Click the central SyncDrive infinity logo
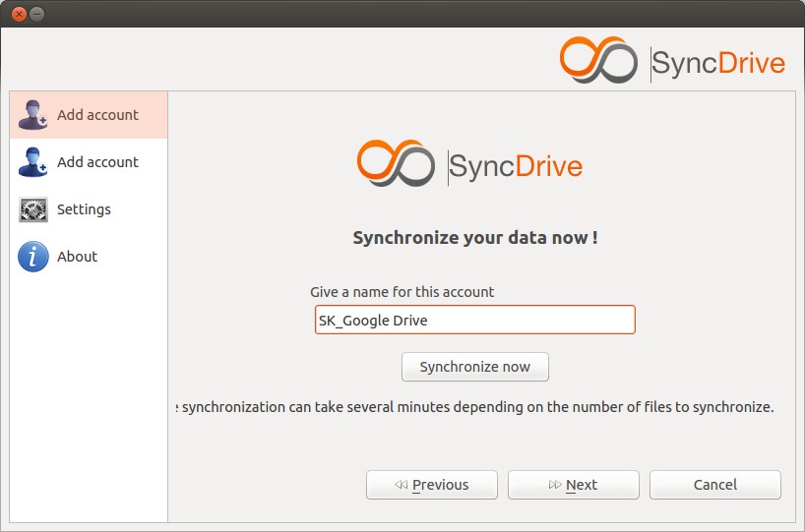Viewport: 805px width, 532px height. click(396, 163)
